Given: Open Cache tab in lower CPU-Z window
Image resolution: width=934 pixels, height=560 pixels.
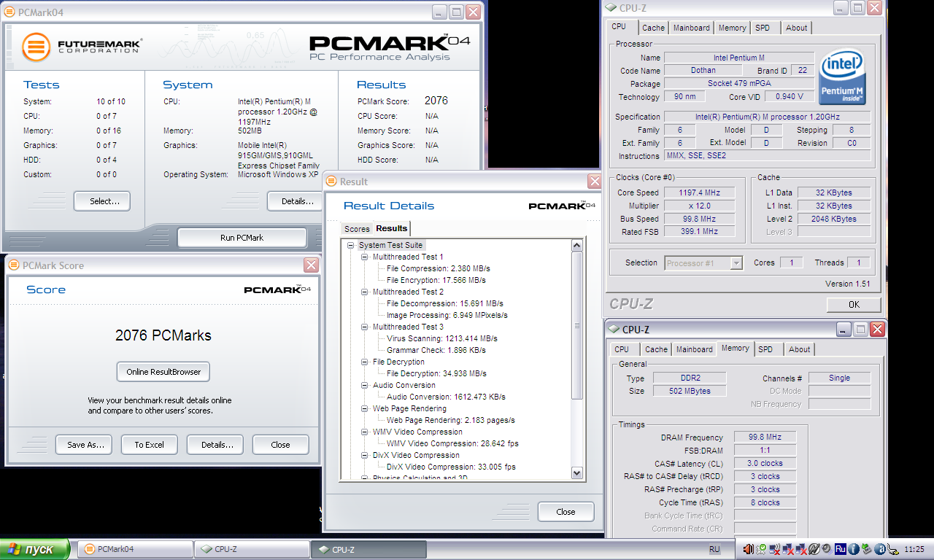Looking at the screenshot, I should click(656, 349).
